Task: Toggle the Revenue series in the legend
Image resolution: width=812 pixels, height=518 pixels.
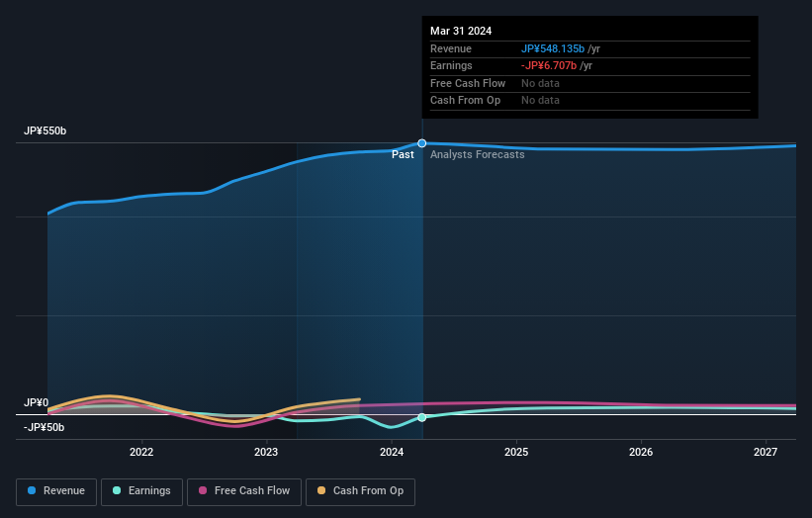Action: pyautogui.click(x=56, y=491)
